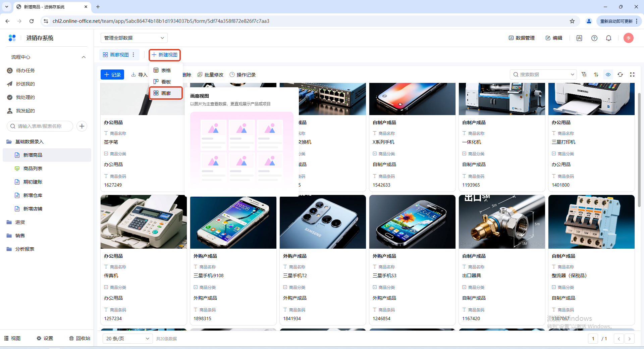Select 表格 from the new view menu
The image size is (644, 349).
click(x=166, y=70)
